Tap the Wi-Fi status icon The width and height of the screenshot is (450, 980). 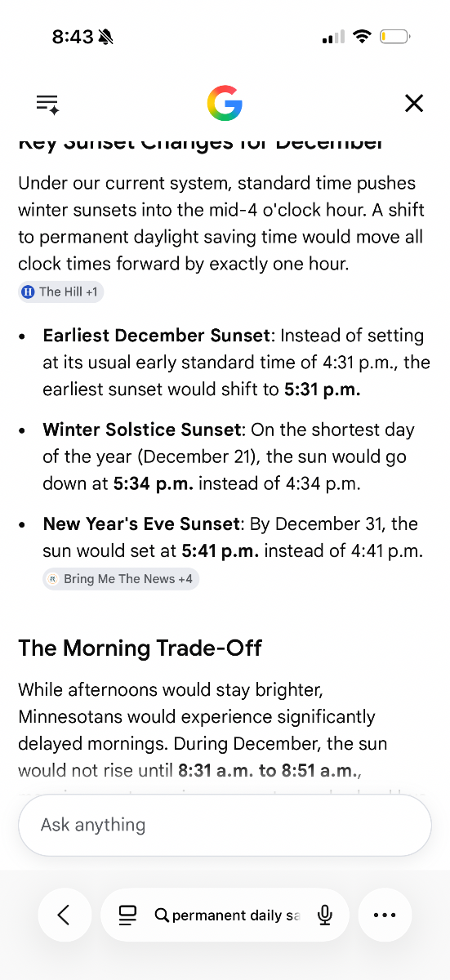pos(363,37)
